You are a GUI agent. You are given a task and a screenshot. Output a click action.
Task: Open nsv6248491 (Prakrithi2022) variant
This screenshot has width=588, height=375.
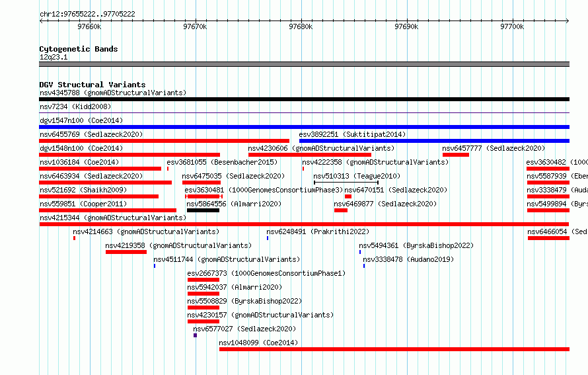(318, 231)
